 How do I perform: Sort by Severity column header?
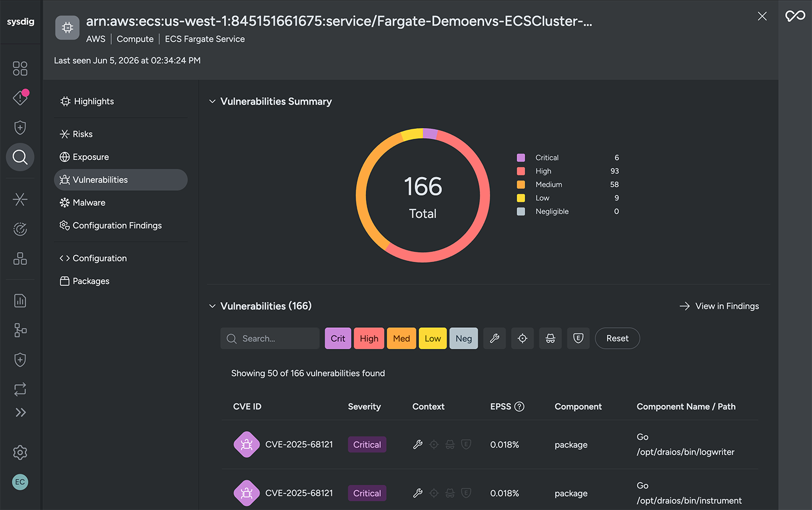tap(364, 406)
